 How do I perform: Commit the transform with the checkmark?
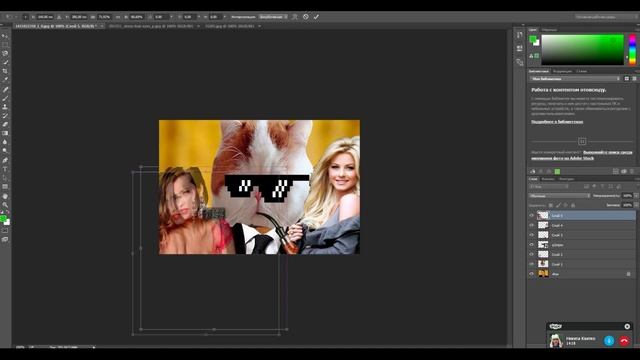[x=316, y=17]
